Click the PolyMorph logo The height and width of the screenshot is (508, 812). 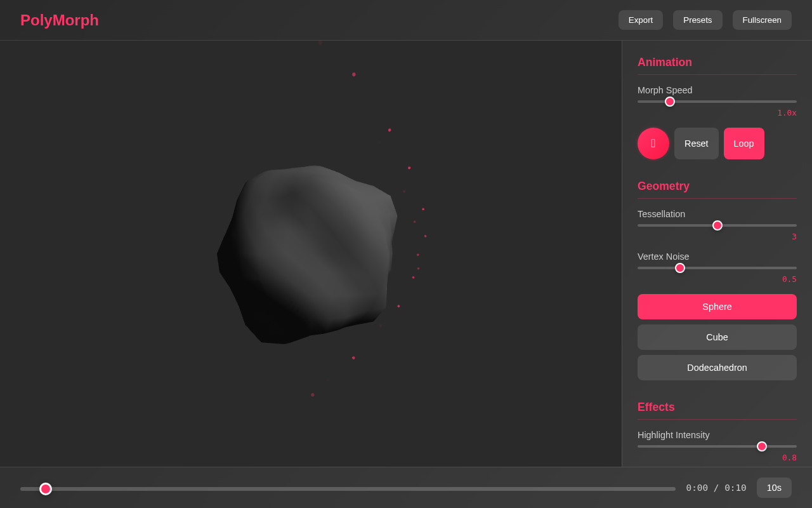click(x=59, y=20)
